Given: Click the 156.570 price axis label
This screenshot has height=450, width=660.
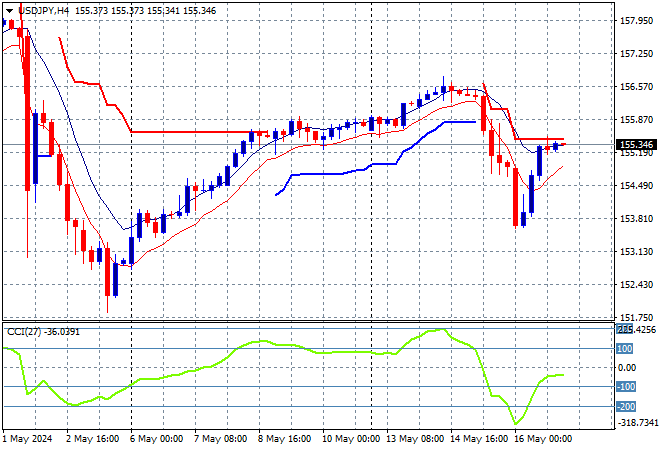Looking at the screenshot, I should coord(636,86).
